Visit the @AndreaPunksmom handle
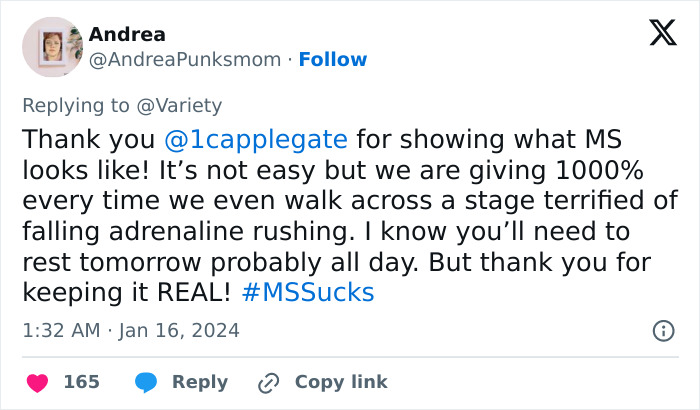 tap(185, 60)
